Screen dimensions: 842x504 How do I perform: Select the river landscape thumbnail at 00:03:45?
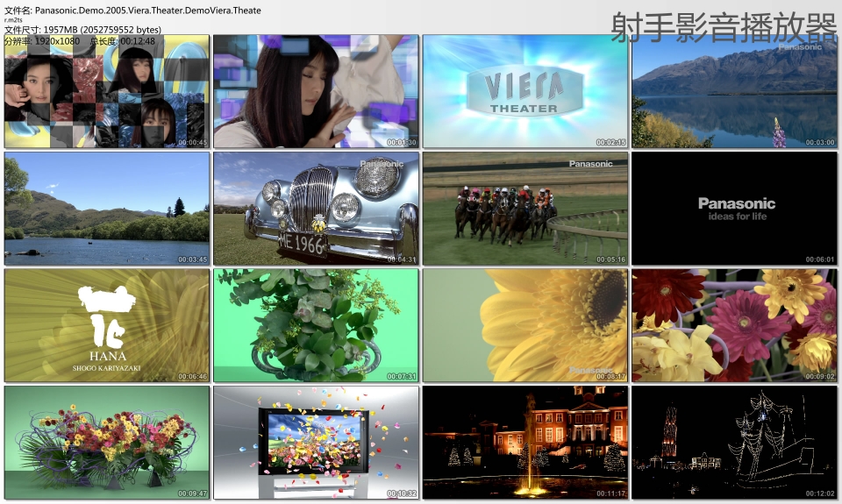(x=107, y=209)
